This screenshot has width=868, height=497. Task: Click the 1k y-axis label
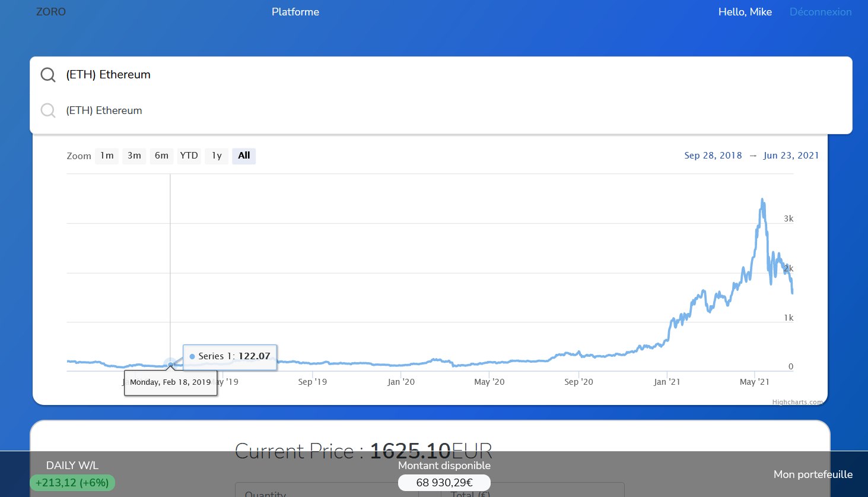(788, 318)
